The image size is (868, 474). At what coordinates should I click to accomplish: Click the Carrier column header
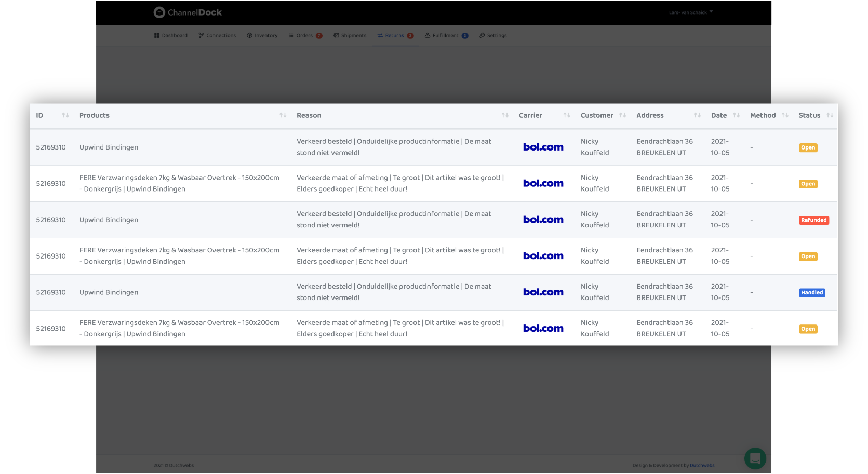pyautogui.click(x=530, y=115)
